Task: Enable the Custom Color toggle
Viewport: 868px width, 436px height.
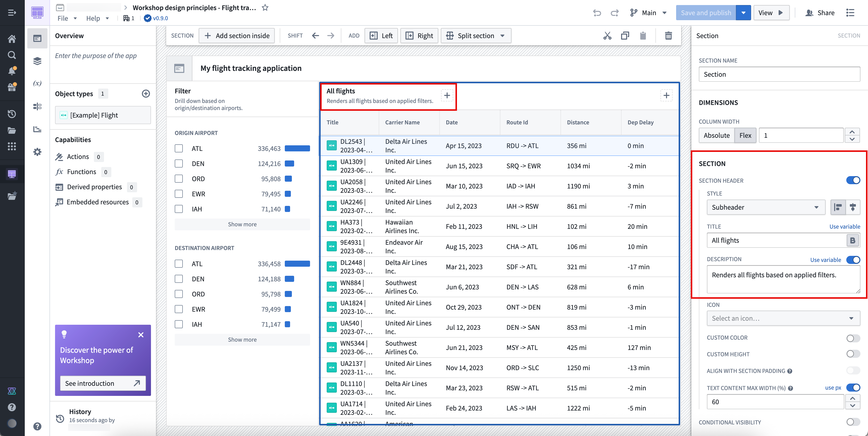Action: click(x=853, y=338)
